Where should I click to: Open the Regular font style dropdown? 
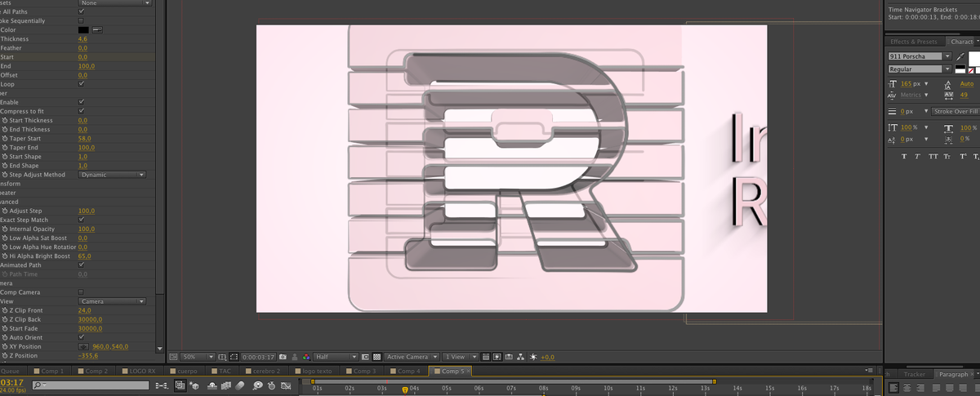920,69
